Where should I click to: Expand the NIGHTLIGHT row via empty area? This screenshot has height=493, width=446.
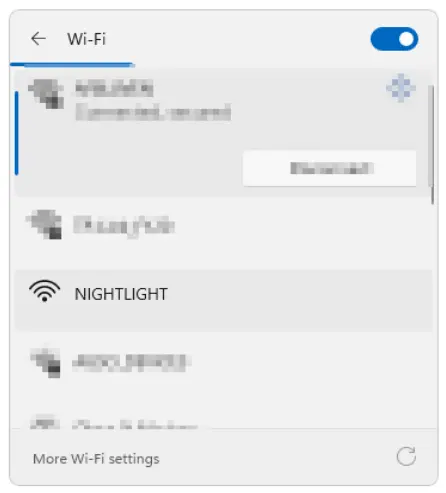[x=300, y=301]
